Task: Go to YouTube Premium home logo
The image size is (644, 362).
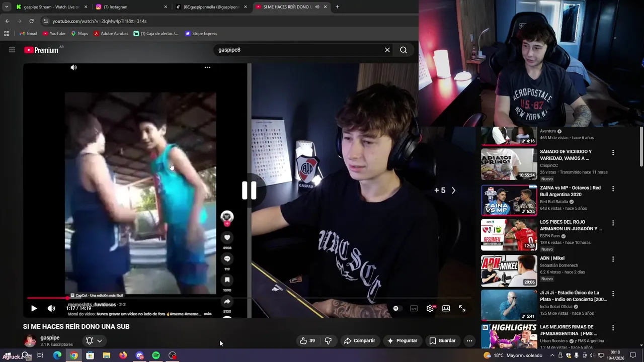Action: tap(41, 50)
